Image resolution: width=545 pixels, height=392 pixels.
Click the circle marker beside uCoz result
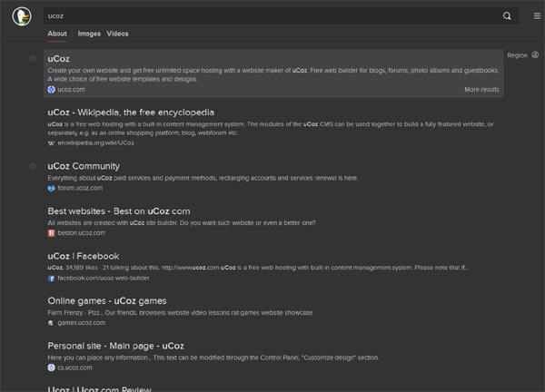pos(33,59)
